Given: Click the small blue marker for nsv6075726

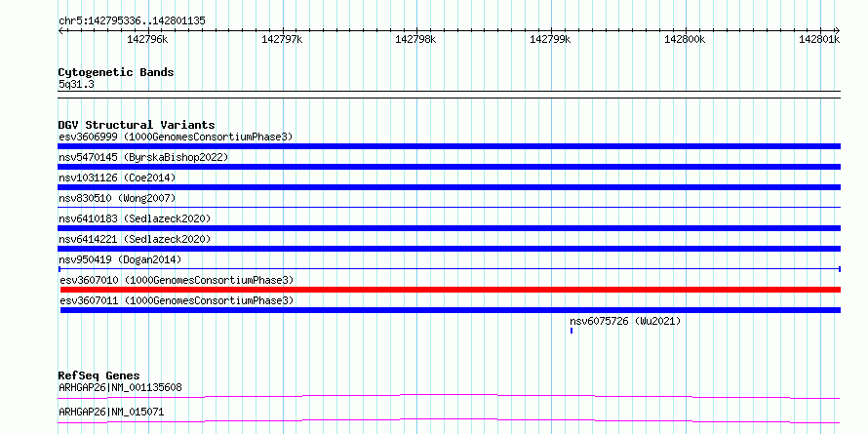Looking at the screenshot, I should coord(572,331).
